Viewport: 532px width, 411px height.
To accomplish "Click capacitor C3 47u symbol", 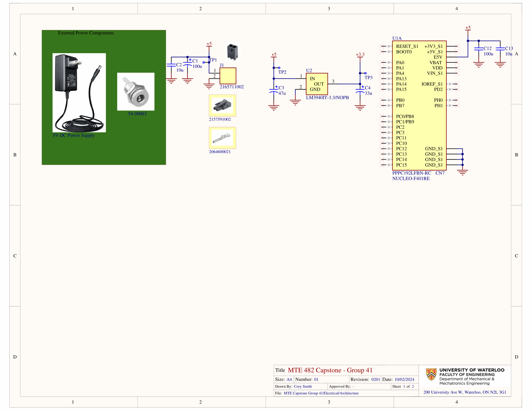I will point(274,91).
